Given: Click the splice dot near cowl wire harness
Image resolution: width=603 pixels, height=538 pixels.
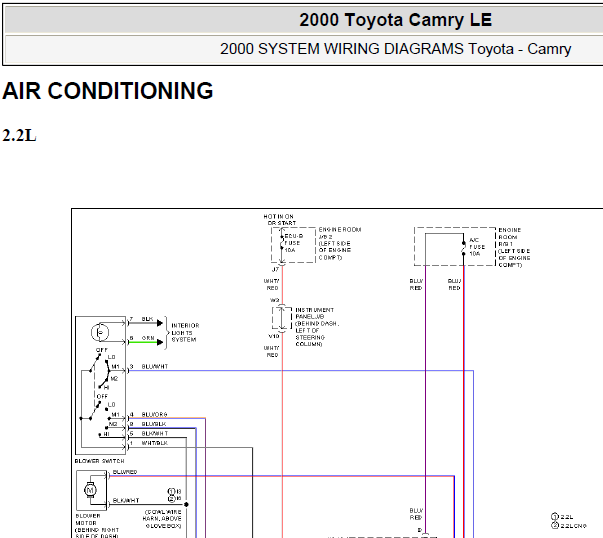Looking at the screenshot, I should pyautogui.click(x=186, y=504).
